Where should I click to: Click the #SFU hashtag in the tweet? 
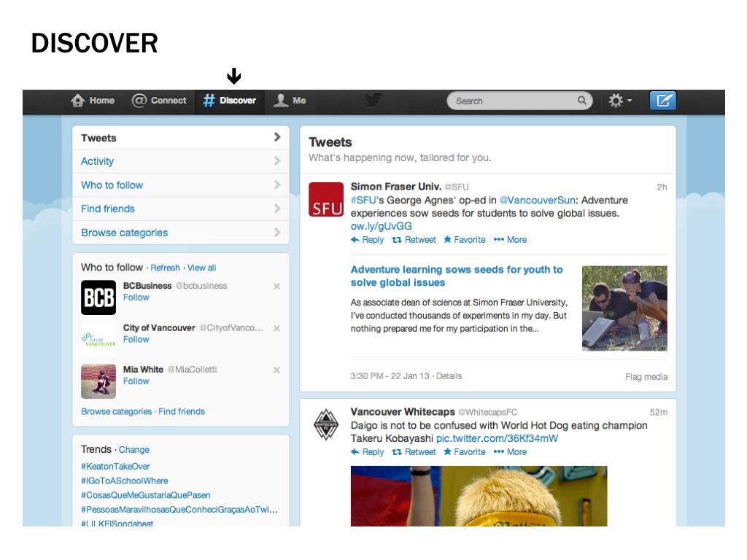[x=363, y=201]
